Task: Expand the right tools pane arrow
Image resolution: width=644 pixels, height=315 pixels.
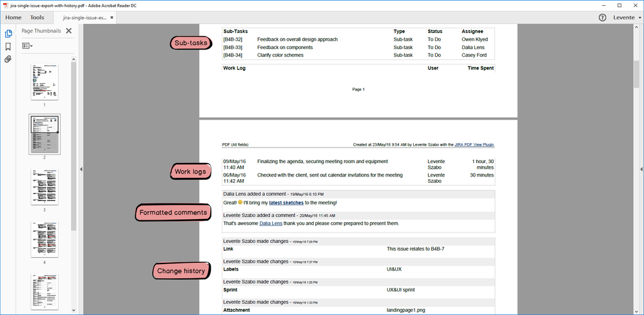Action: pyautogui.click(x=641, y=169)
